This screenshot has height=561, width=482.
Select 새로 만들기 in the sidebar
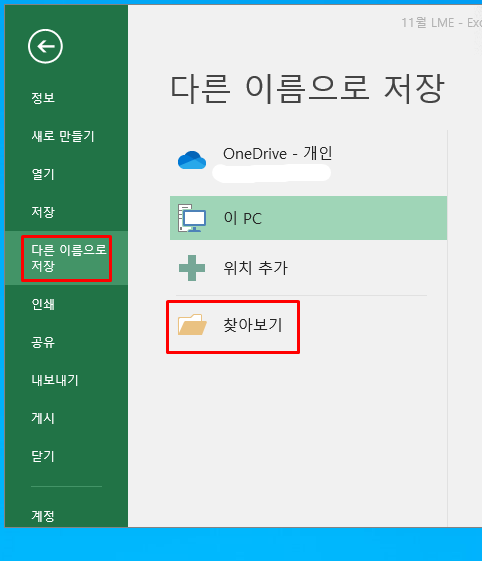63,136
